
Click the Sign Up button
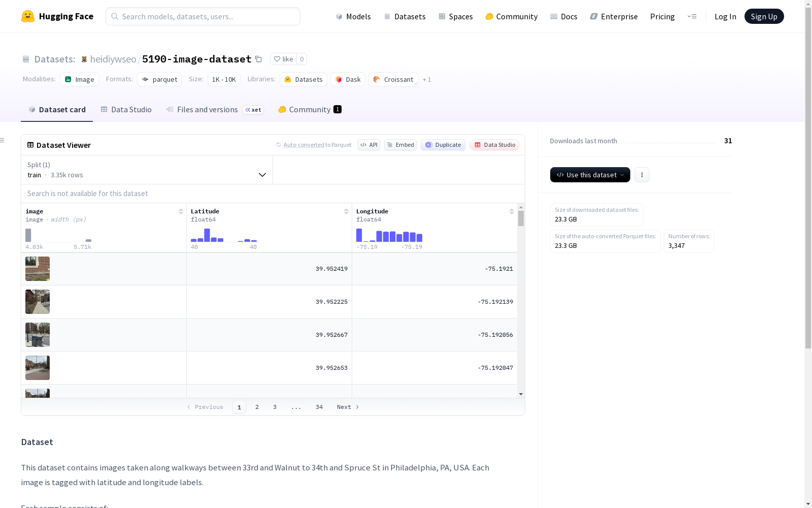tap(764, 16)
